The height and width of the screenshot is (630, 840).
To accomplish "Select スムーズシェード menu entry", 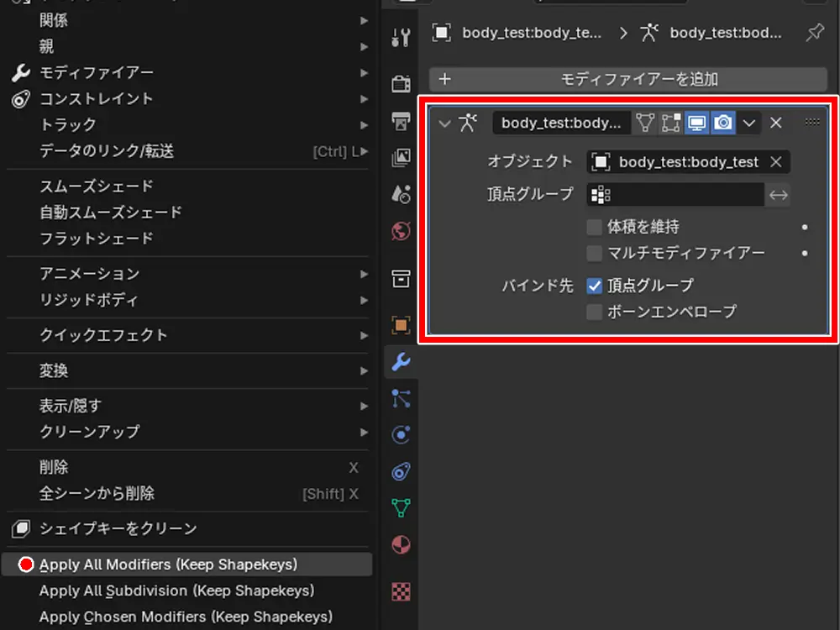I will point(97,186).
